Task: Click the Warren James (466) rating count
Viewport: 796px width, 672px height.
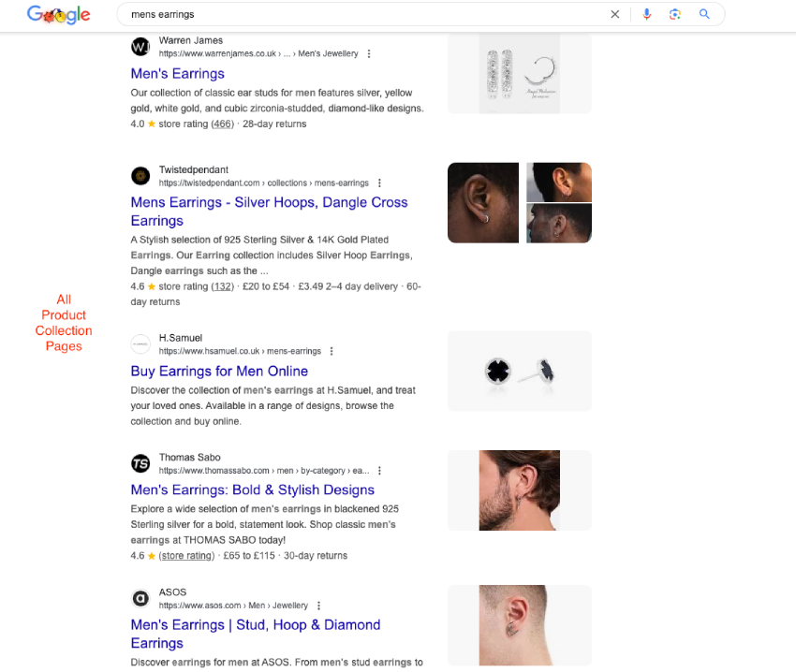Action: point(222,124)
